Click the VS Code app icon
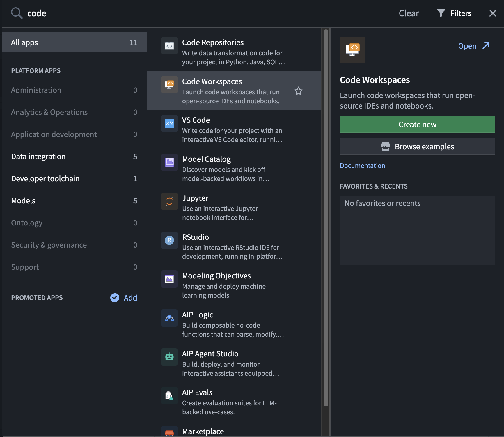504x437 pixels. coord(169,123)
